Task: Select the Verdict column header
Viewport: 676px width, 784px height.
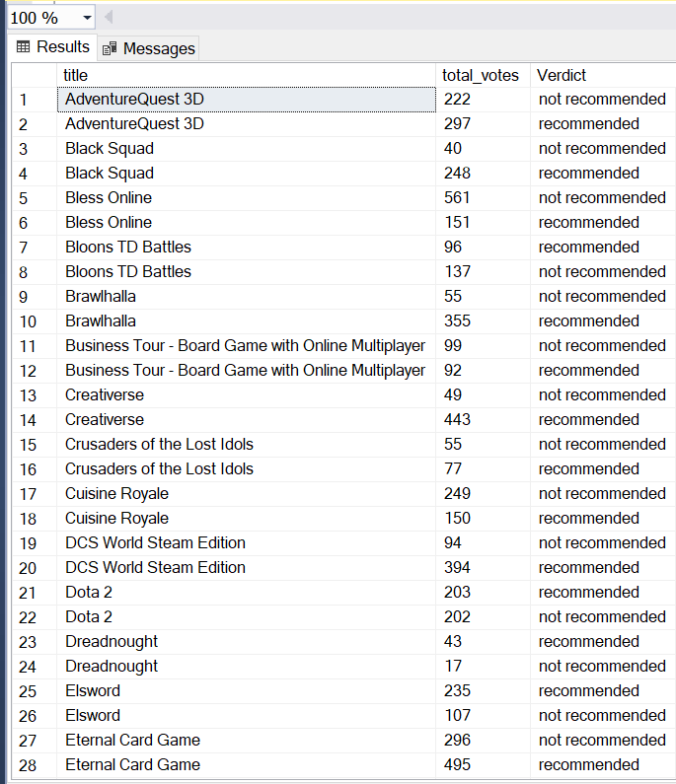Action: click(x=603, y=76)
